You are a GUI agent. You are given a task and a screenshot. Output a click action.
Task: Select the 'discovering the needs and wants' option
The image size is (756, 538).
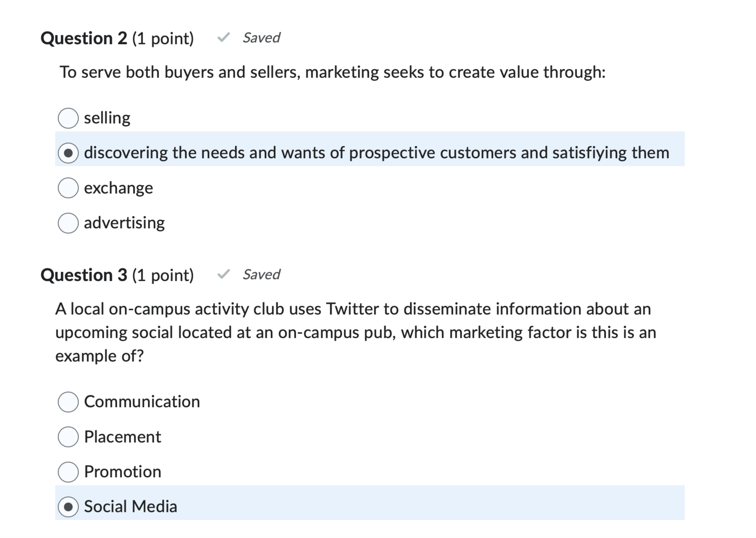(x=68, y=153)
